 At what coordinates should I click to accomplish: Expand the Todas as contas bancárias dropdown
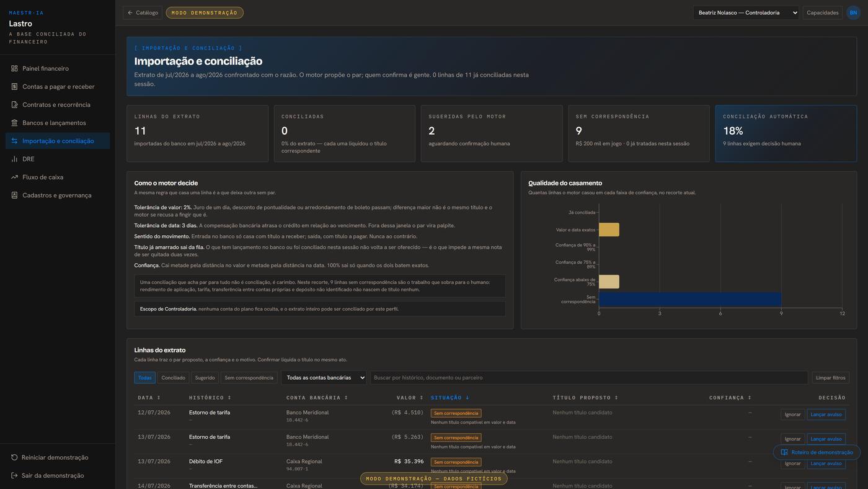[x=324, y=377]
